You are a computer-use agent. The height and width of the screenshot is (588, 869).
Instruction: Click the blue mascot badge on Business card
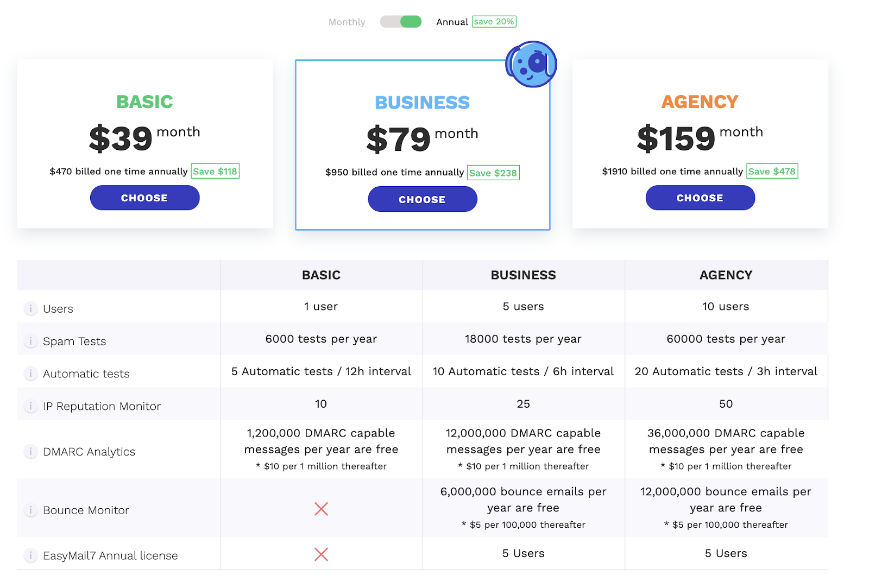click(531, 64)
